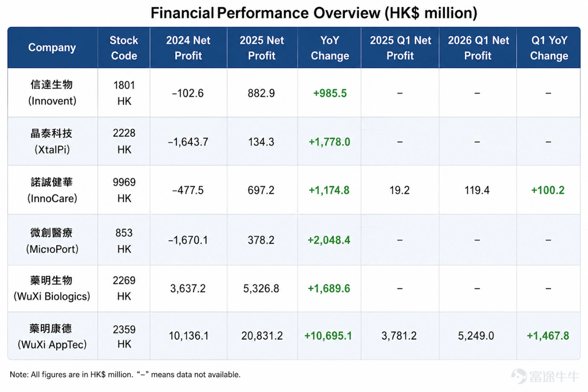The height and width of the screenshot is (392, 588).
Task: Select the WuXi AppTec company cell
Action: point(52,336)
